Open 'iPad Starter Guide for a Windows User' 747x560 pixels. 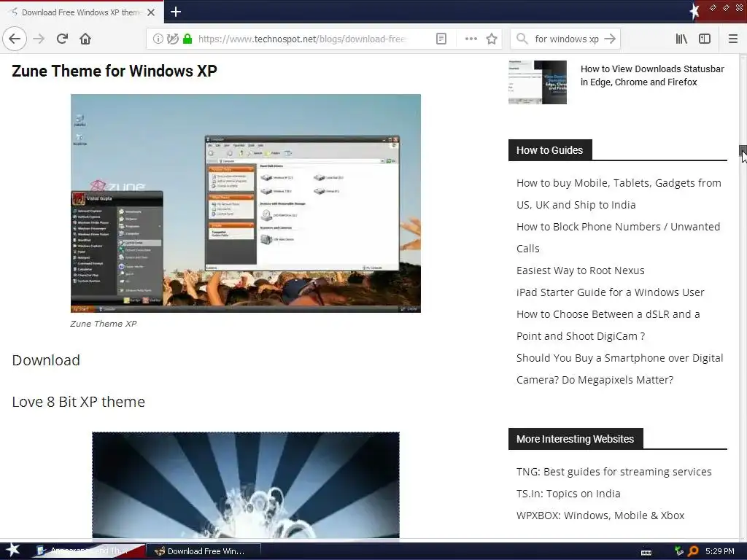(x=611, y=292)
